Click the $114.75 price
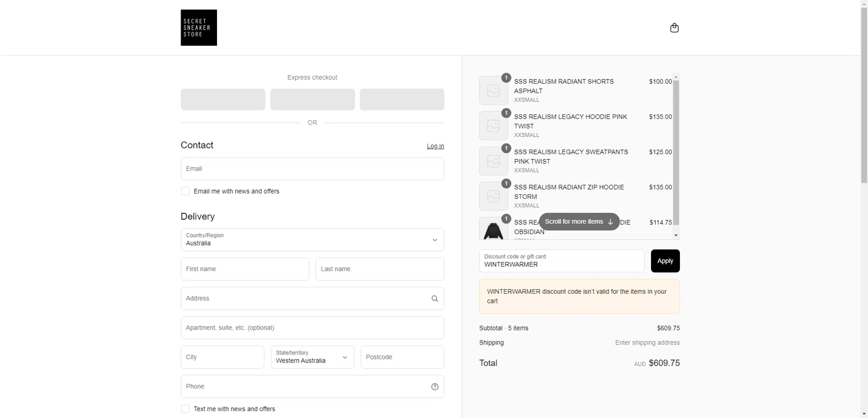Screen dimensions: 868x418 (x=660, y=223)
